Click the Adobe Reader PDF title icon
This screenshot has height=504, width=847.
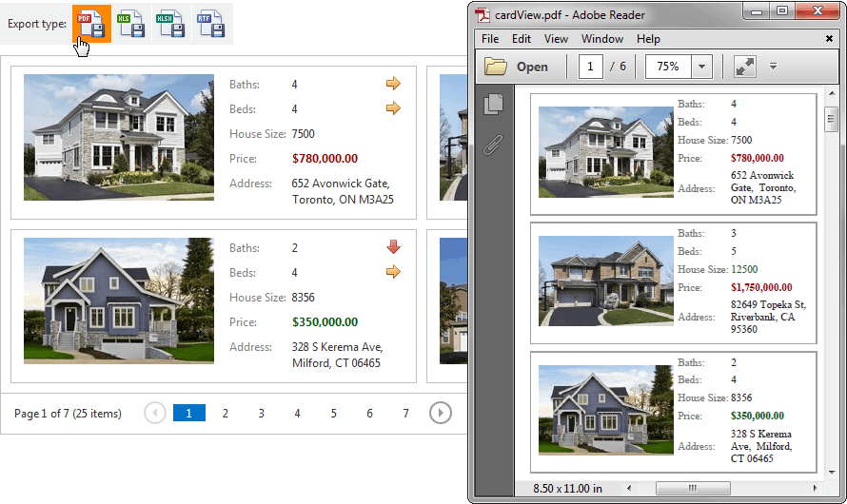point(483,14)
